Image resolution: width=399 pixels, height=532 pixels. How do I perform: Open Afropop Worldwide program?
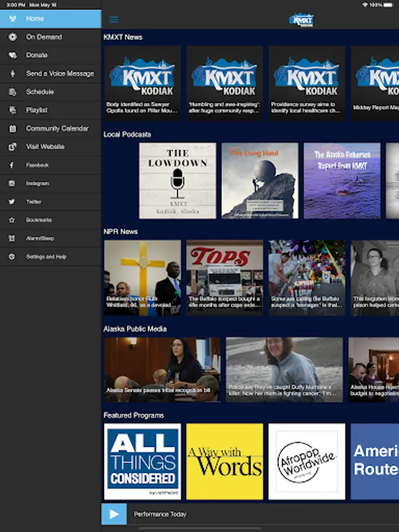(x=307, y=462)
